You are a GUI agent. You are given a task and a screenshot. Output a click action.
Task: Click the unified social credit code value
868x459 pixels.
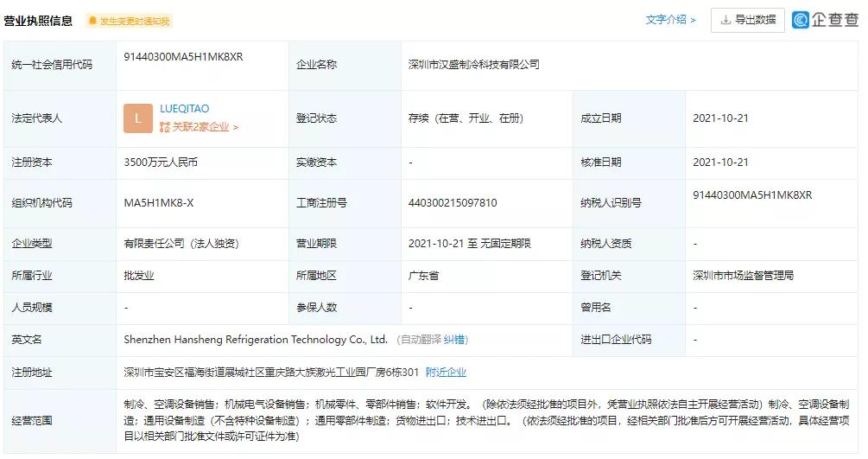click(x=183, y=56)
